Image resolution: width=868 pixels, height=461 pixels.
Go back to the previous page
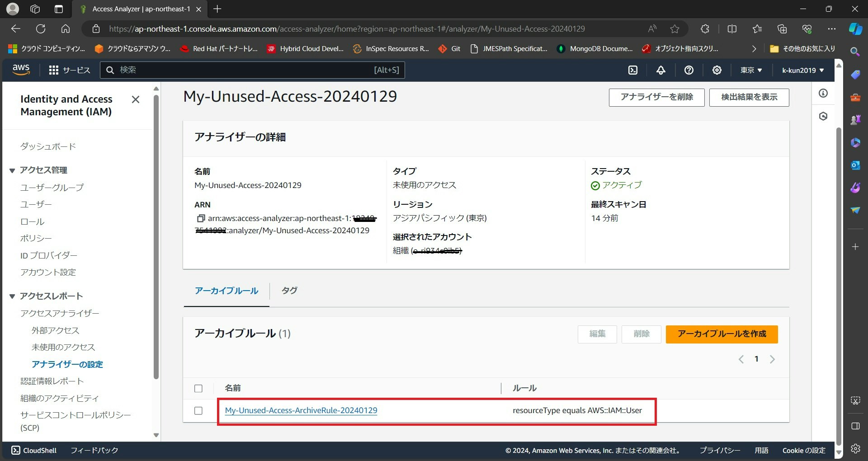(16, 29)
